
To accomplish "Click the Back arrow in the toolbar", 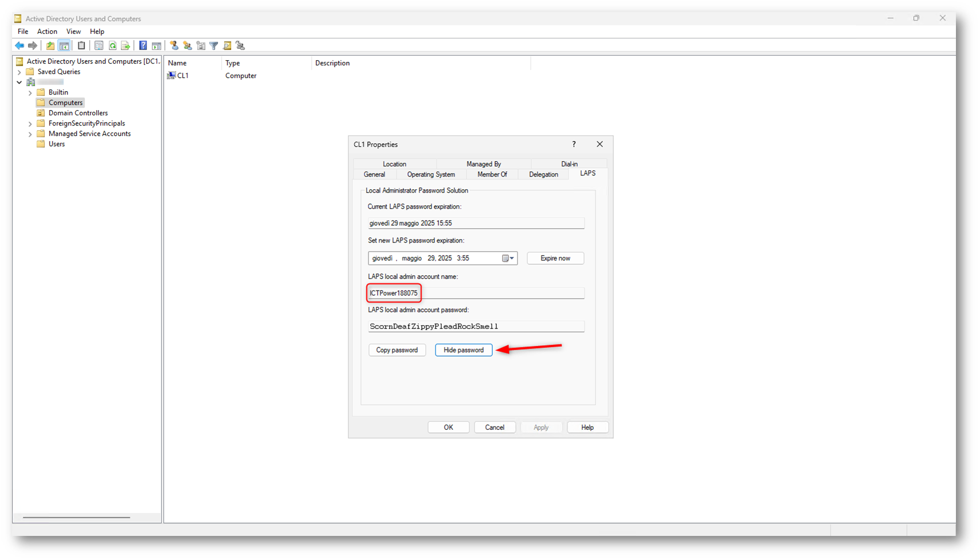I will coord(19,46).
